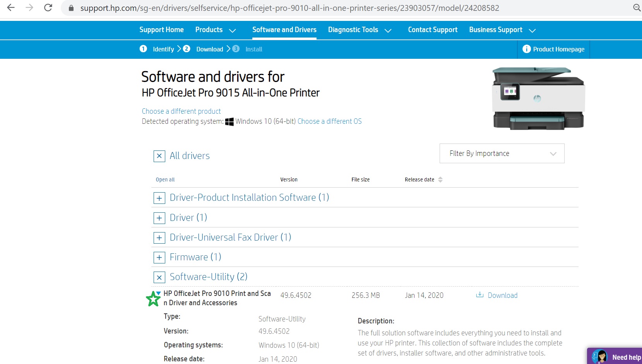This screenshot has height=364, width=642.
Task: Open the Need help virtual agent avatar
Action: pyautogui.click(x=600, y=357)
